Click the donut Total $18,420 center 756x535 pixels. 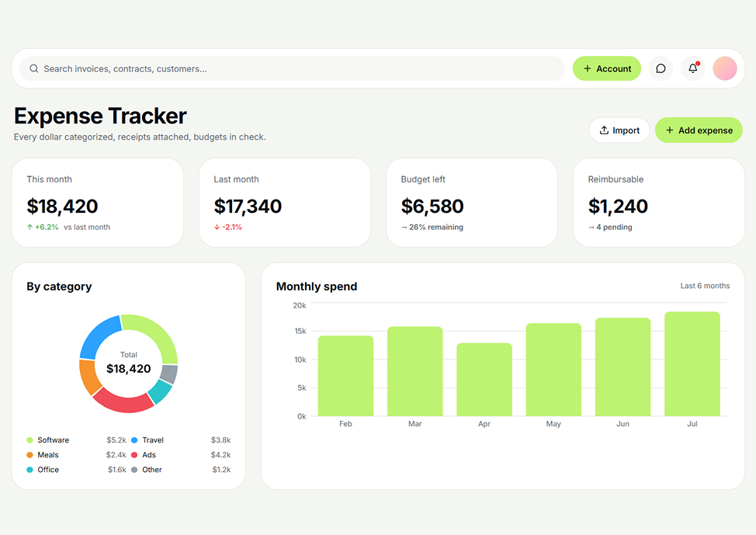pyautogui.click(x=129, y=363)
